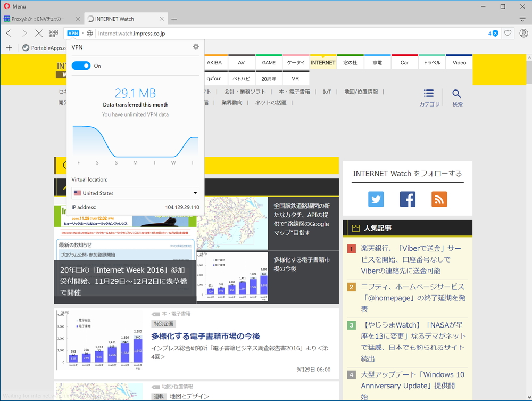The width and height of the screenshot is (532, 401).
Task: Open the RSS feed icon
Action: (x=439, y=199)
